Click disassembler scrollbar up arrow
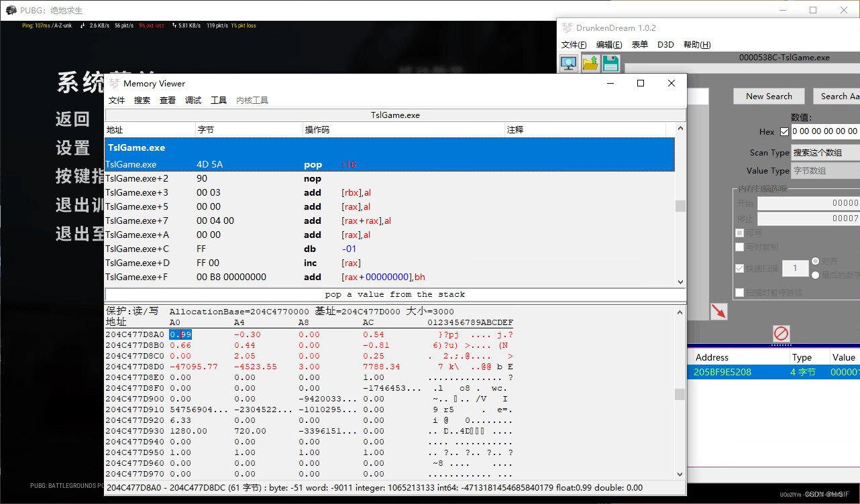The image size is (860, 504). [x=680, y=129]
